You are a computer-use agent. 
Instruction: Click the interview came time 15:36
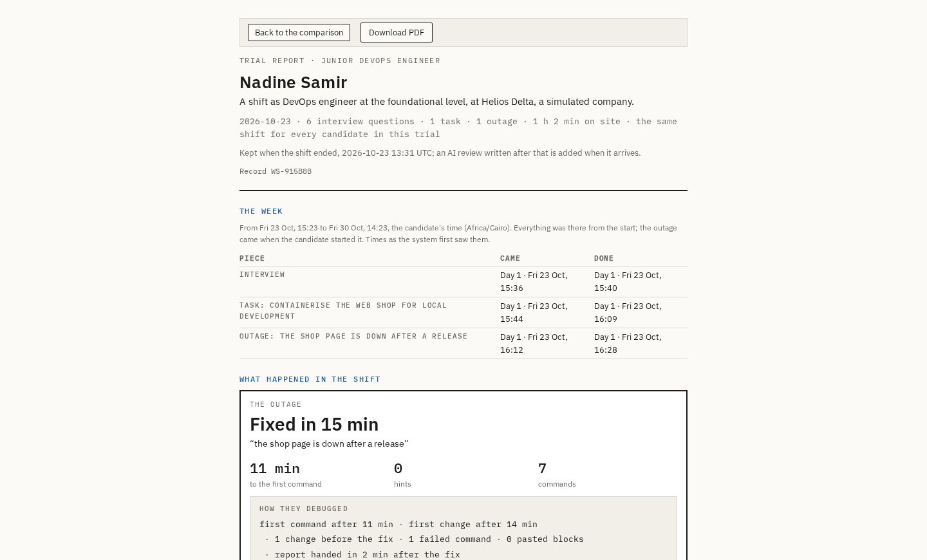[x=534, y=281]
